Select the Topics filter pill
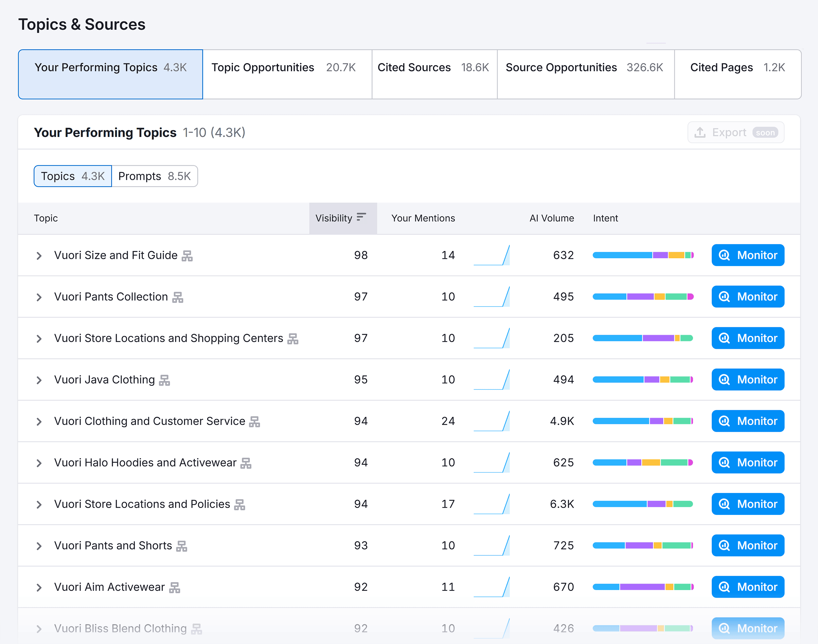The width and height of the screenshot is (818, 644). point(72,176)
